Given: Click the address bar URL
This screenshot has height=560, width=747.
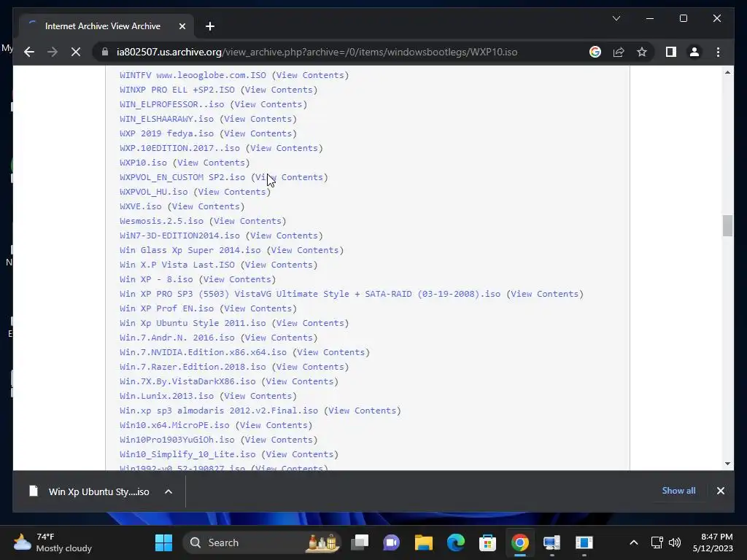Looking at the screenshot, I should 317,52.
